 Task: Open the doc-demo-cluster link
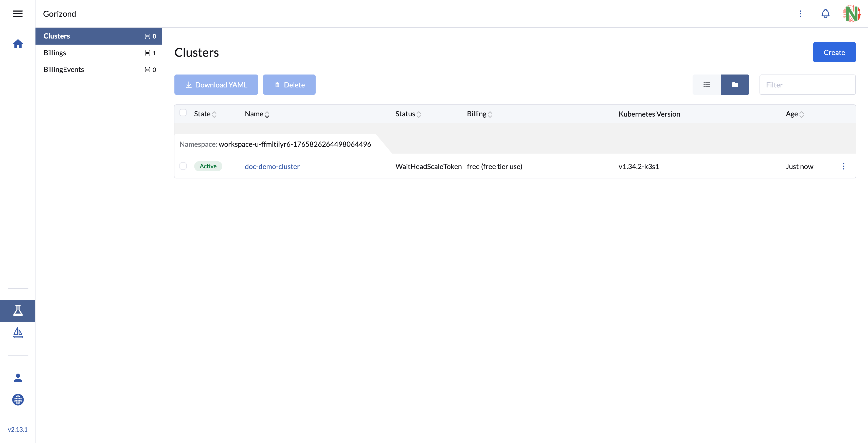(x=272, y=167)
